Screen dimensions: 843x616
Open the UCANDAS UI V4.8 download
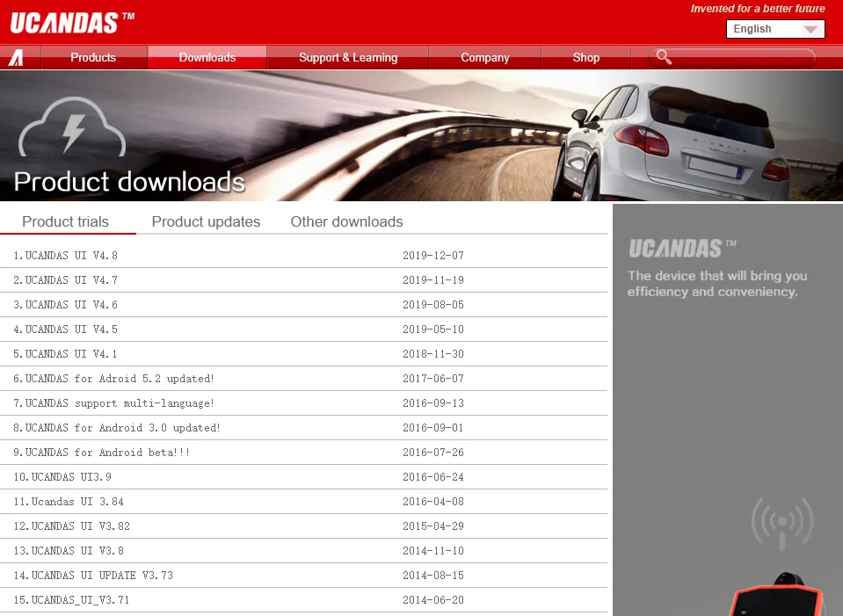coord(66,256)
